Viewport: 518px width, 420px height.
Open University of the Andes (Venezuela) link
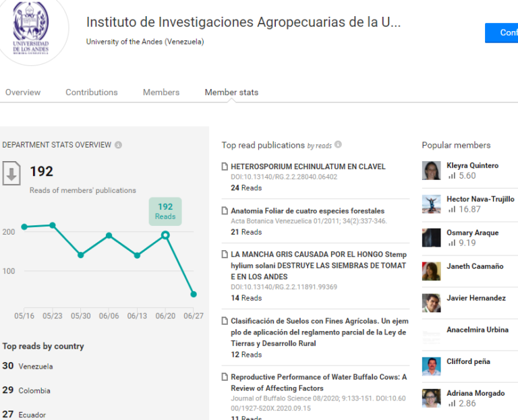coord(145,42)
